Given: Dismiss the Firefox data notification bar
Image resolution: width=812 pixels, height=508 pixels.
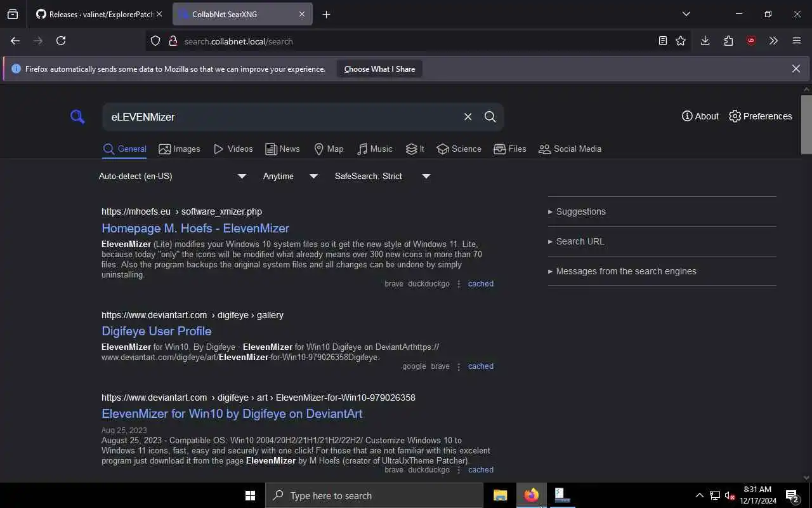Looking at the screenshot, I should tap(796, 69).
